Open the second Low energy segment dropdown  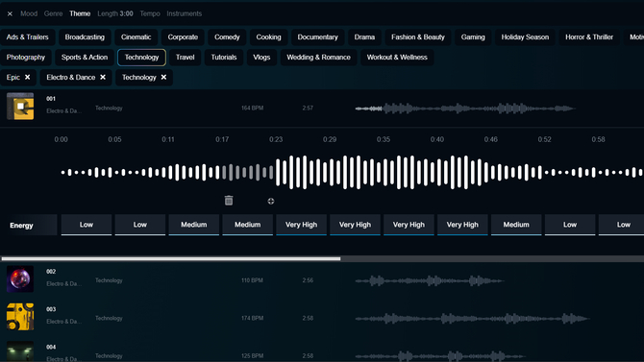tap(140, 225)
